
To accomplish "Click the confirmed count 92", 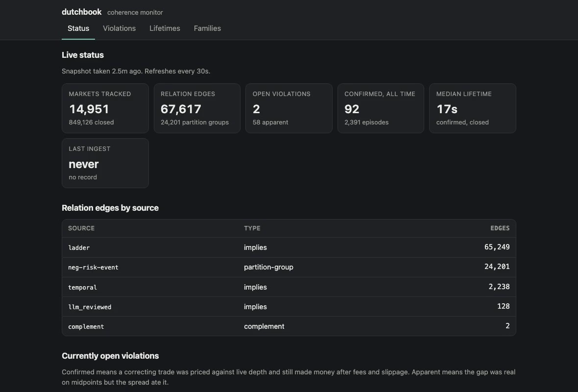I will (352, 109).
